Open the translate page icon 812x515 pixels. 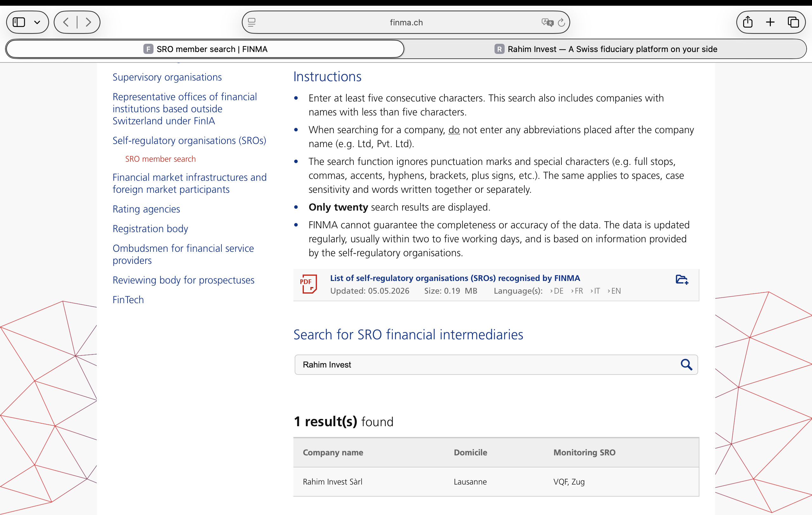(x=547, y=22)
